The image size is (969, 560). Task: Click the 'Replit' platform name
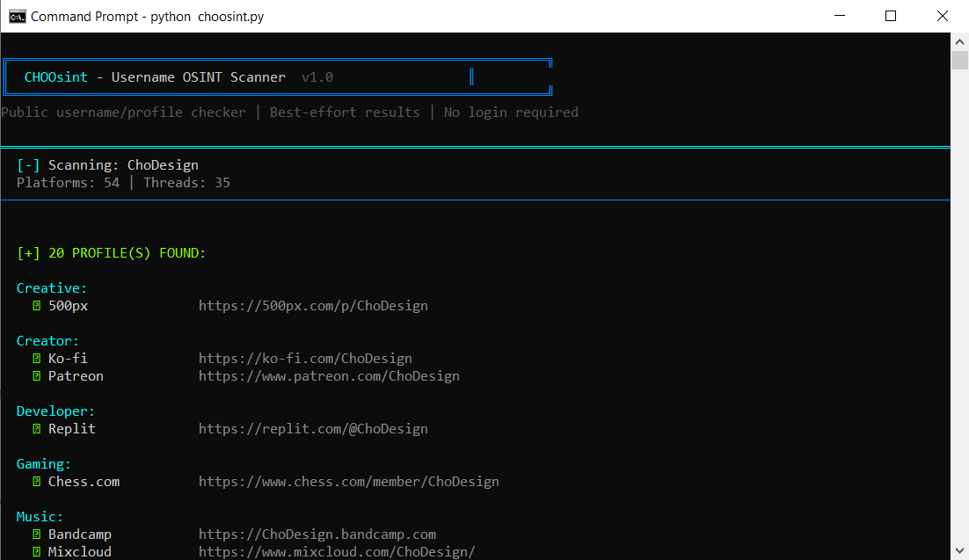tap(72, 429)
